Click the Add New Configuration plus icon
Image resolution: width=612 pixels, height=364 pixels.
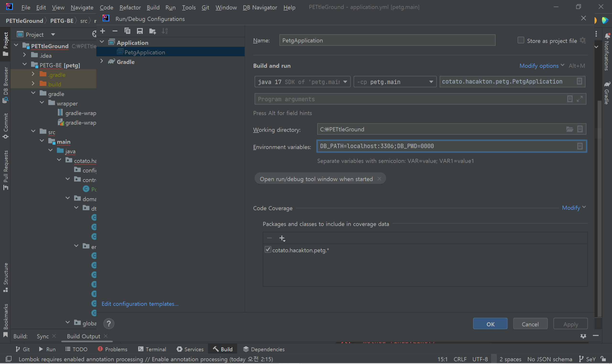click(103, 31)
